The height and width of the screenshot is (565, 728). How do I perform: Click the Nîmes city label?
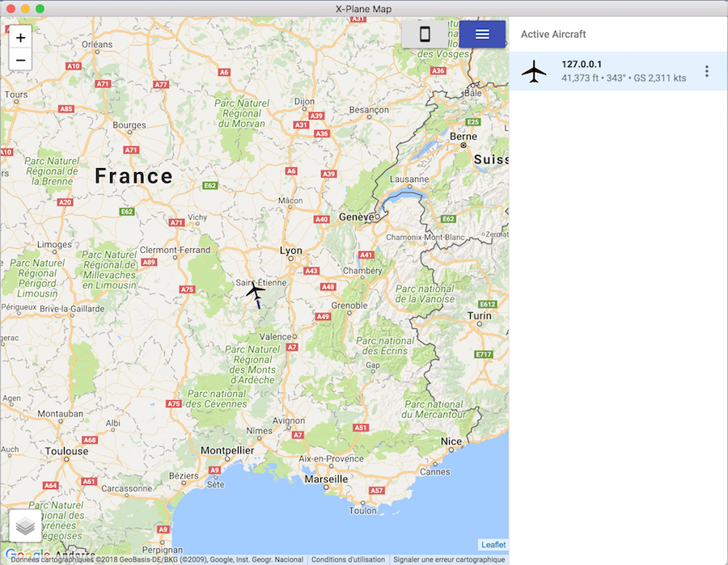pos(259,431)
